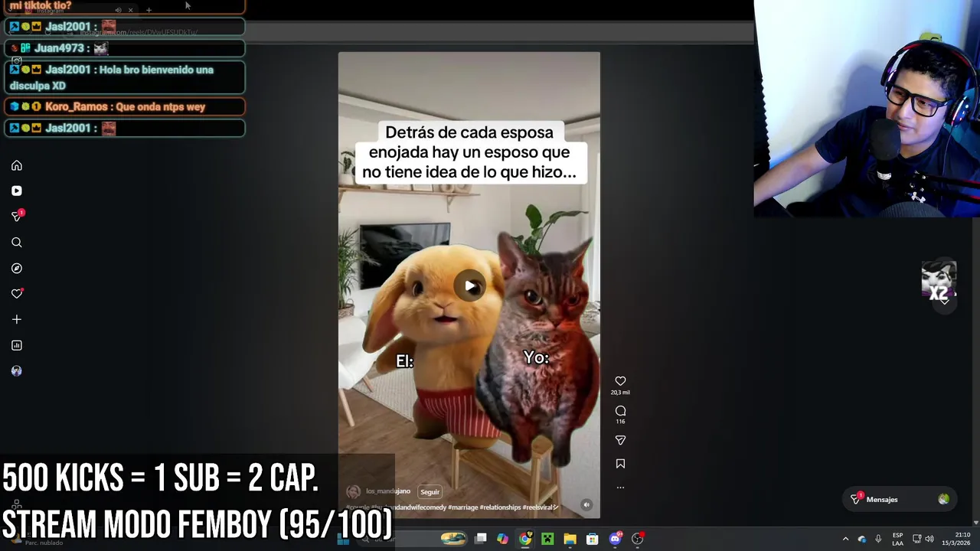Toggle the reel's sound speaker button
The width and height of the screenshot is (980, 551).
pos(586,504)
